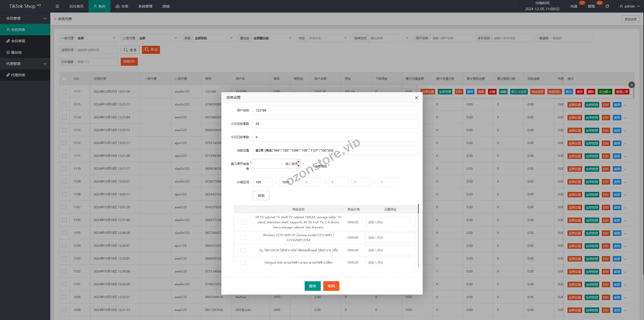Open 叠加组 in the sidebar
The width and height of the screenshot is (644, 320).
click(16, 52)
